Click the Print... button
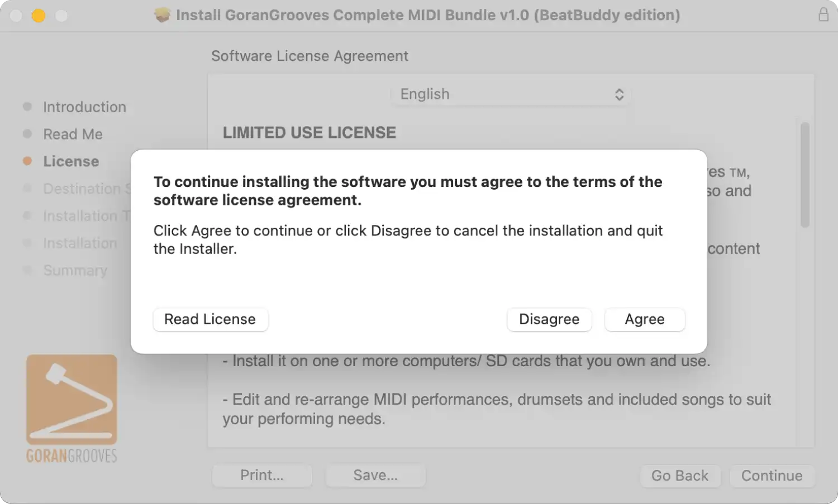 click(x=262, y=475)
